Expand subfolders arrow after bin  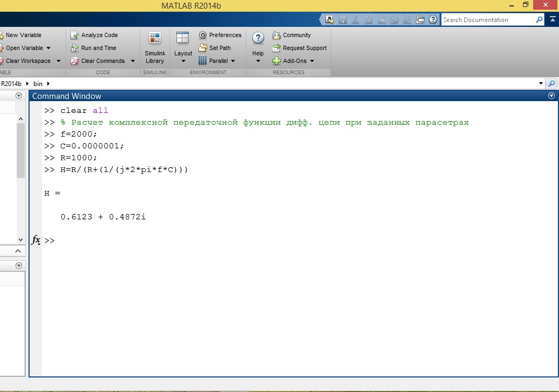click(48, 83)
